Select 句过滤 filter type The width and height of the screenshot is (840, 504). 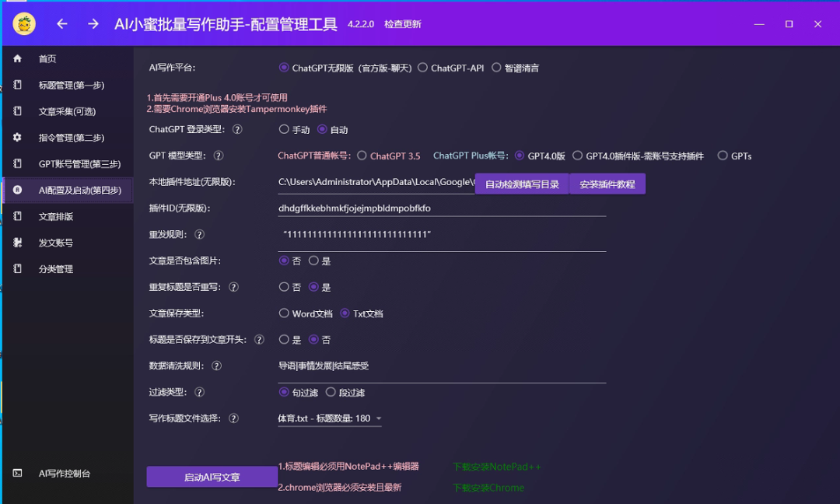(284, 392)
